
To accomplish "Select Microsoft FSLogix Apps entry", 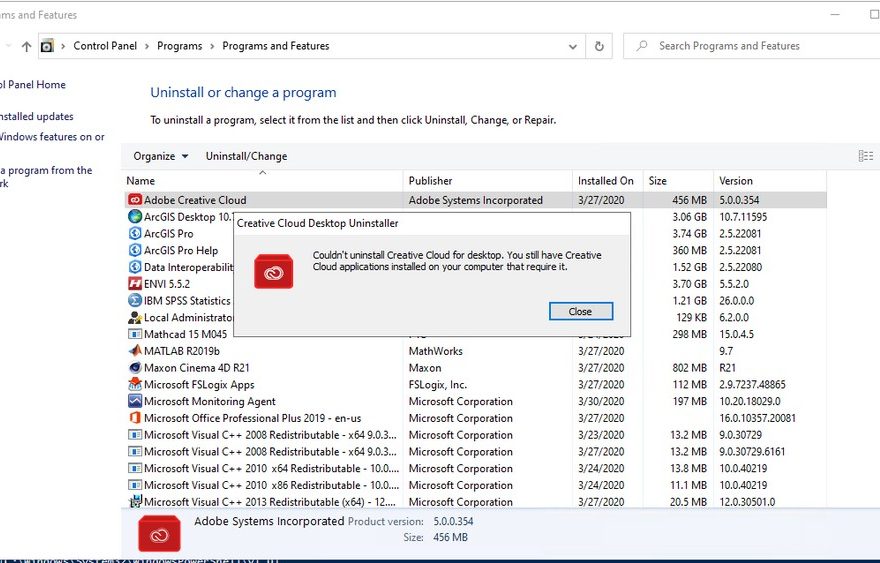I will pos(474,385).
